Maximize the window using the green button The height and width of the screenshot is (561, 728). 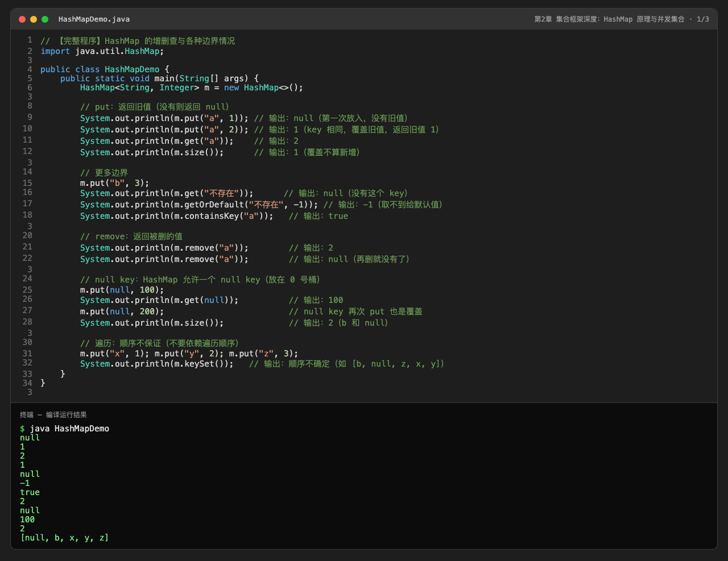(45, 19)
